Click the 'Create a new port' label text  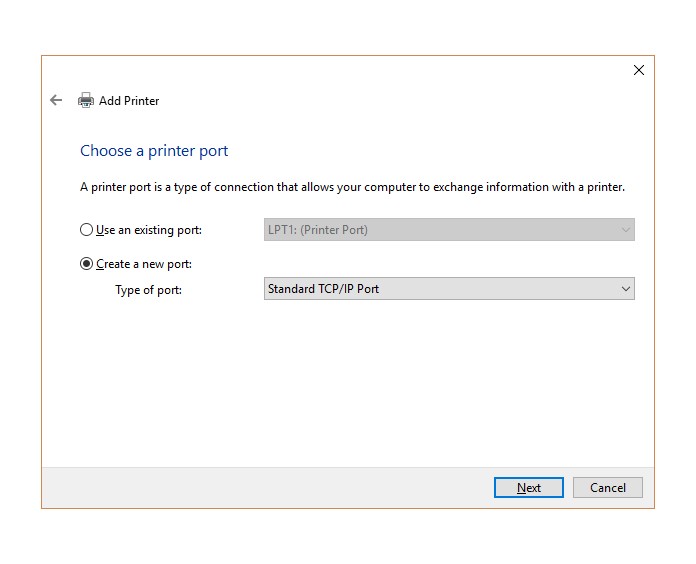[144, 264]
